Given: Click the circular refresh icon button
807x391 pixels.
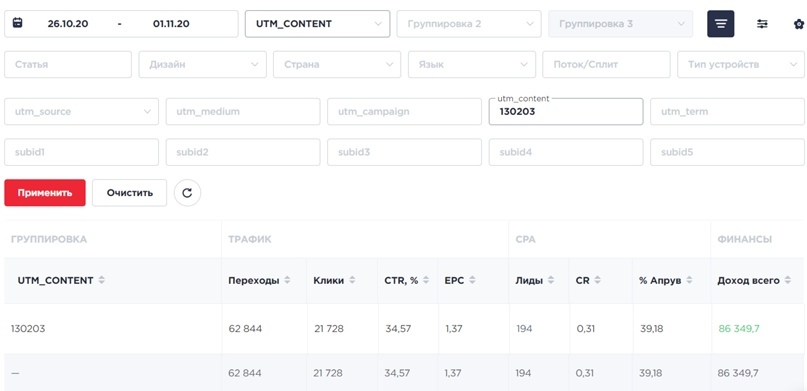Looking at the screenshot, I should point(187,193).
